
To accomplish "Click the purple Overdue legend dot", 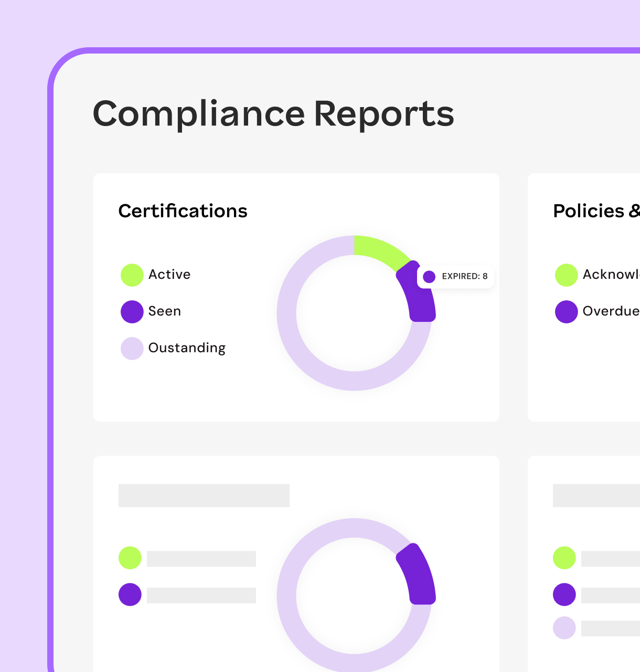I will coord(567,312).
